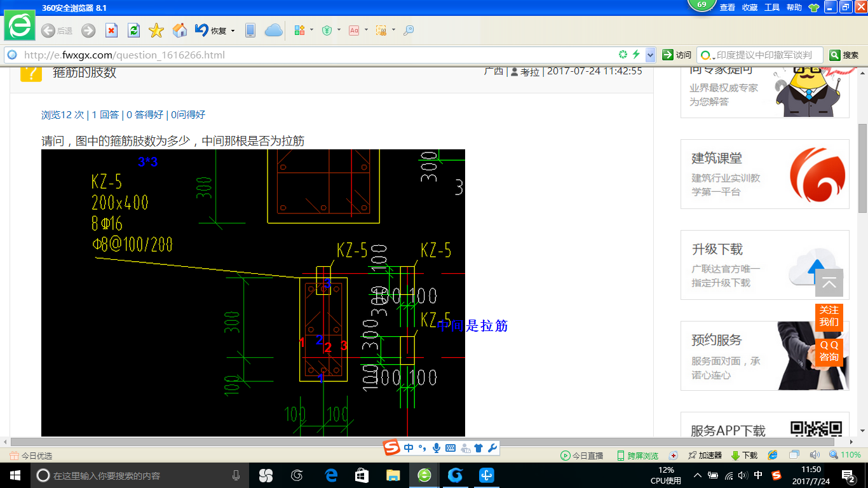Click the Sogou IME microphone icon

tap(437, 448)
